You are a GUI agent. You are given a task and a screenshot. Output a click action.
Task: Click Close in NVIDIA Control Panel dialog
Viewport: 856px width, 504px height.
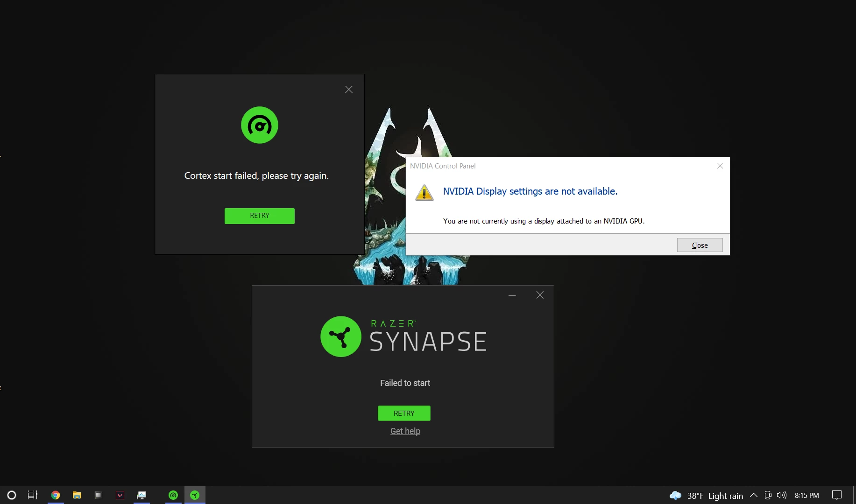(x=700, y=245)
